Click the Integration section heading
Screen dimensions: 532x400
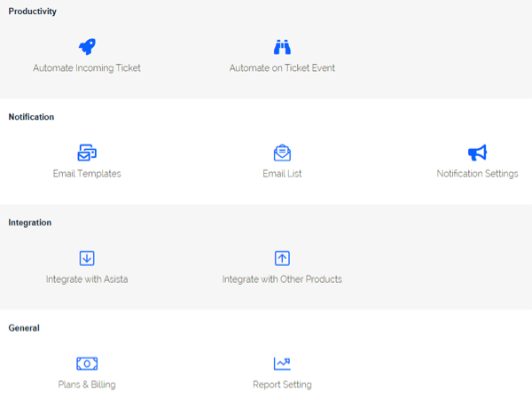[30, 223]
